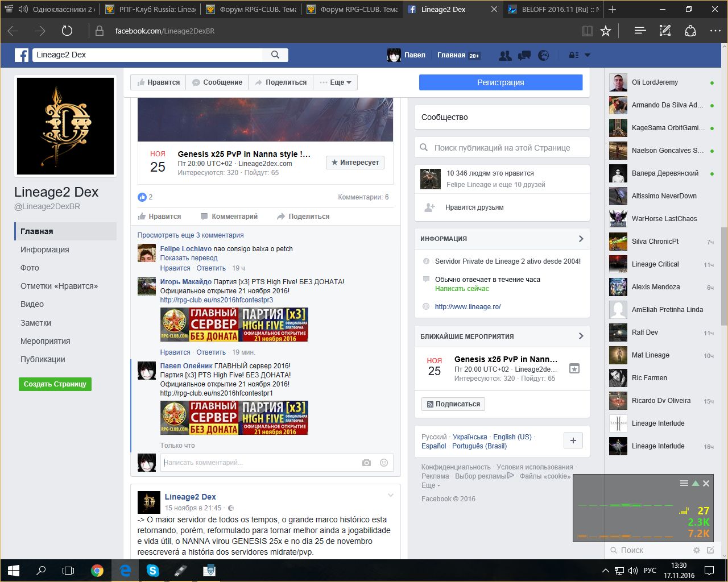The width and height of the screenshot is (728, 582).
Task: Open account dropdown arrow in header
Action: pos(588,55)
